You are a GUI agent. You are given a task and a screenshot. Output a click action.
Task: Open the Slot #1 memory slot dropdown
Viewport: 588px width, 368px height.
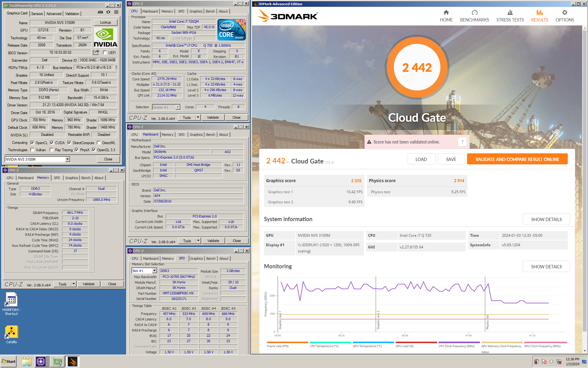click(x=154, y=270)
